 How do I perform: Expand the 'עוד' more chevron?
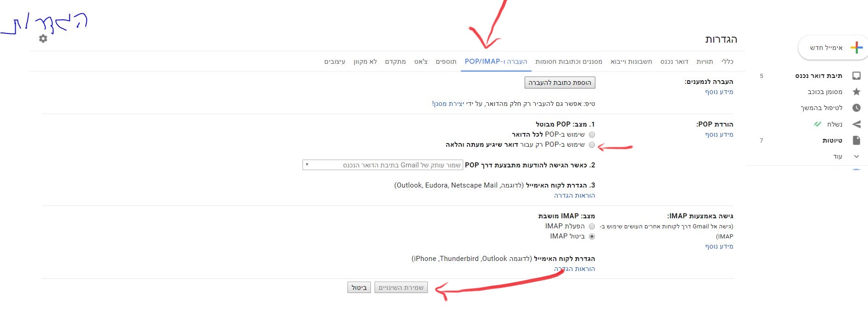click(857, 156)
